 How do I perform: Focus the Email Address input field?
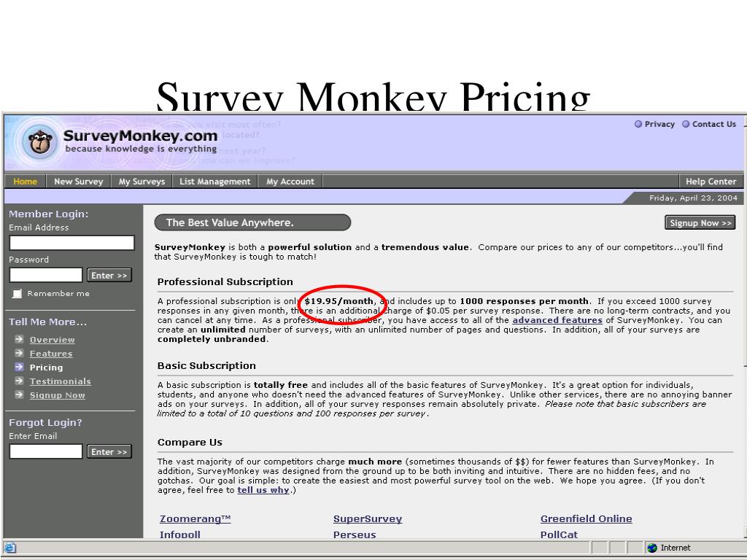72,243
